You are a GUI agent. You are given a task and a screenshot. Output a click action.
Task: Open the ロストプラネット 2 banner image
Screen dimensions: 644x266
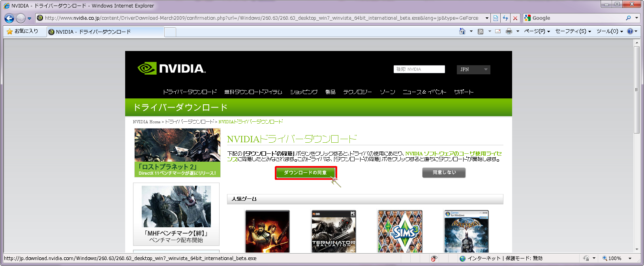(x=177, y=153)
